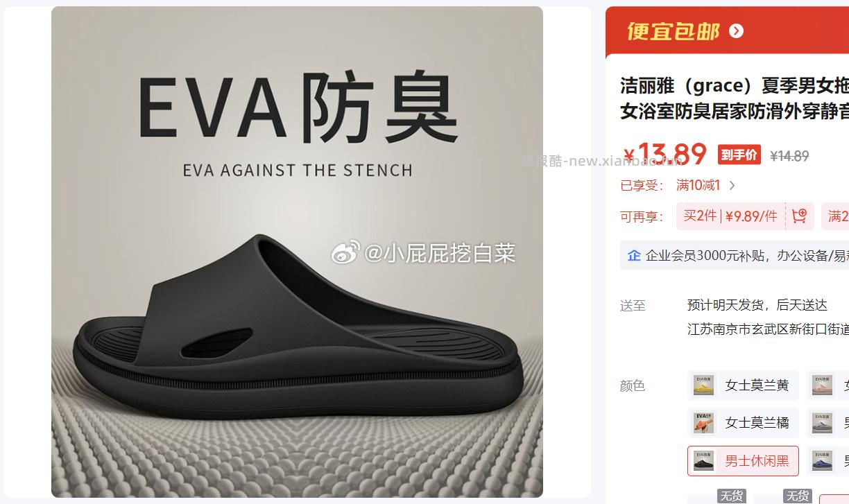Expand the 满10减1 discount details chevron
849x504 pixels.
[732, 185]
